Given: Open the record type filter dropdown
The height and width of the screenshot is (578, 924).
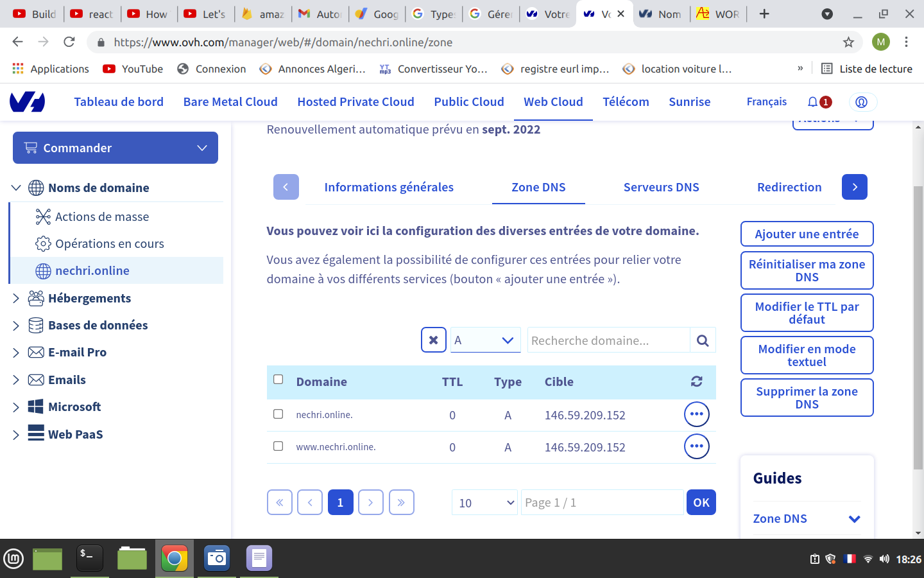Looking at the screenshot, I should pyautogui.click(x=485, y=340).
